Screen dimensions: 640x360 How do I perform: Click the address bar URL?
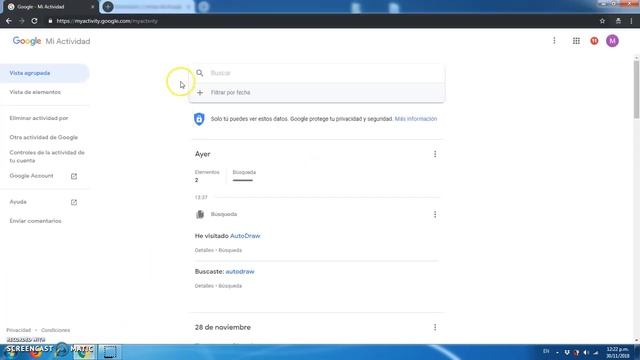pos(107,21)
